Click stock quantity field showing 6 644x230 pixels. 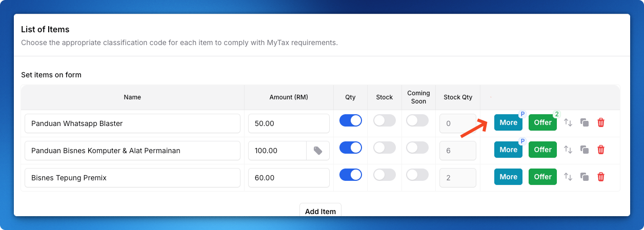pos(457,151)
